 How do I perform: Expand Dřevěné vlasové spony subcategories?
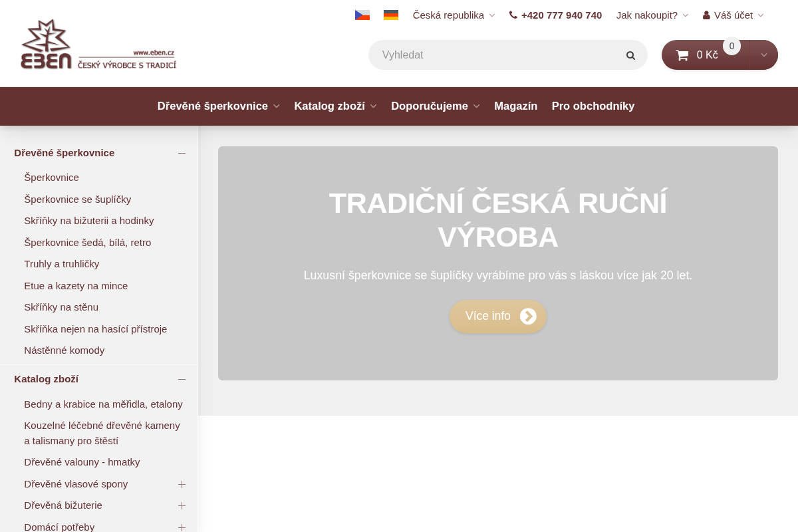(x=182, y=484)
